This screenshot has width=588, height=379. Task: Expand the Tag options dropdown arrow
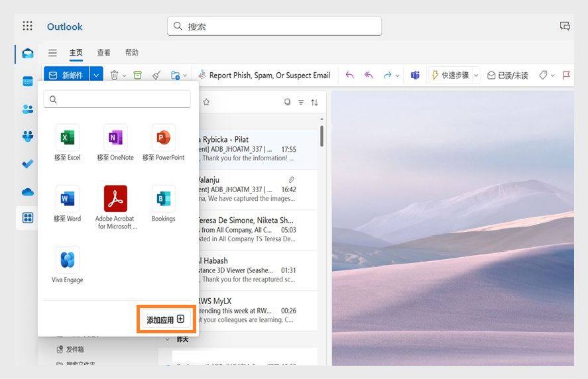[x=552, y=76]
